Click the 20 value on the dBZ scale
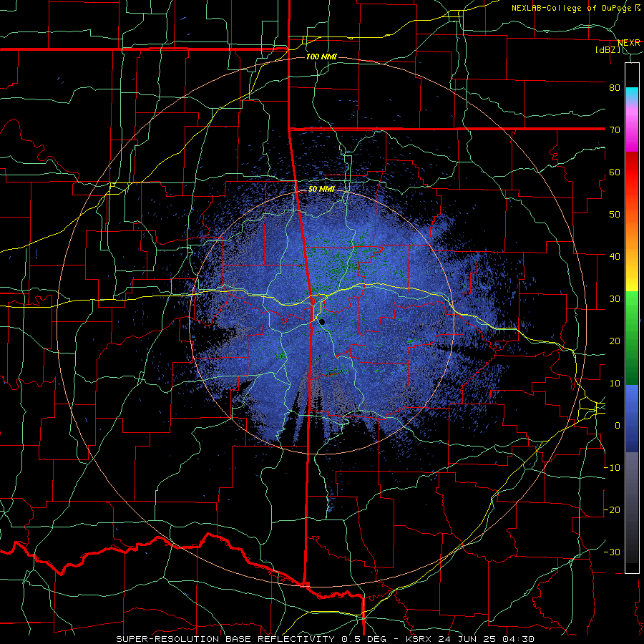The height and width of the screenshot is (644, 644). 615,341
